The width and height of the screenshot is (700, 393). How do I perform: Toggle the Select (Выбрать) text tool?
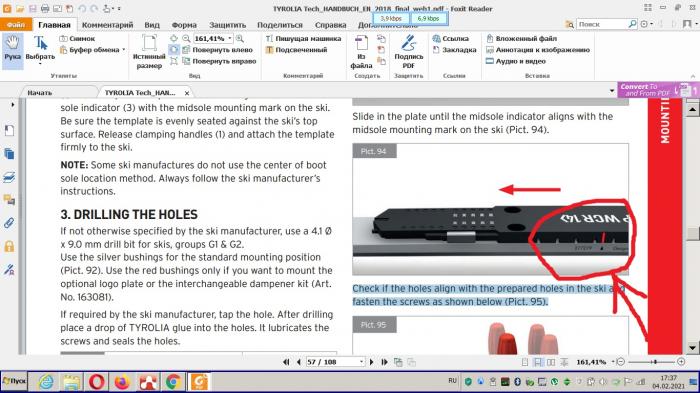[40, 50]
